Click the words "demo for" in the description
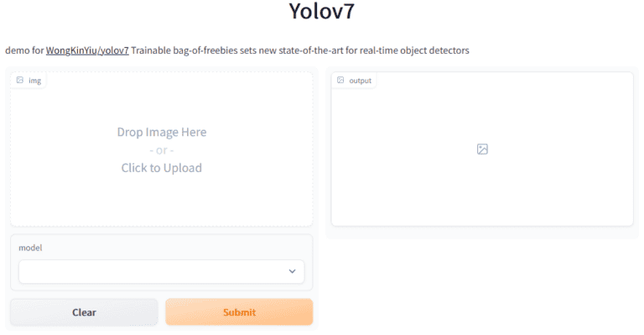Image resolution: width=644 pixels, height=335 pixels. pyautogui.click(x=24, y=50)
